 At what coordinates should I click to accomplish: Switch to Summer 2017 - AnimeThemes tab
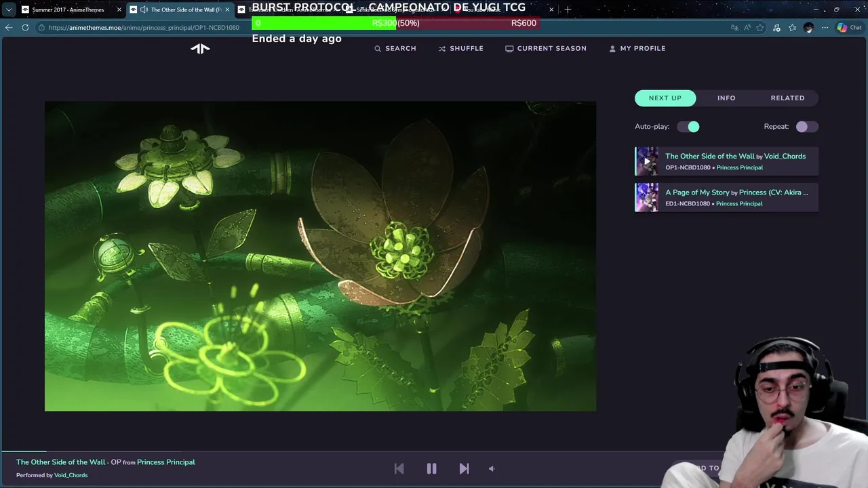[68, 9]
